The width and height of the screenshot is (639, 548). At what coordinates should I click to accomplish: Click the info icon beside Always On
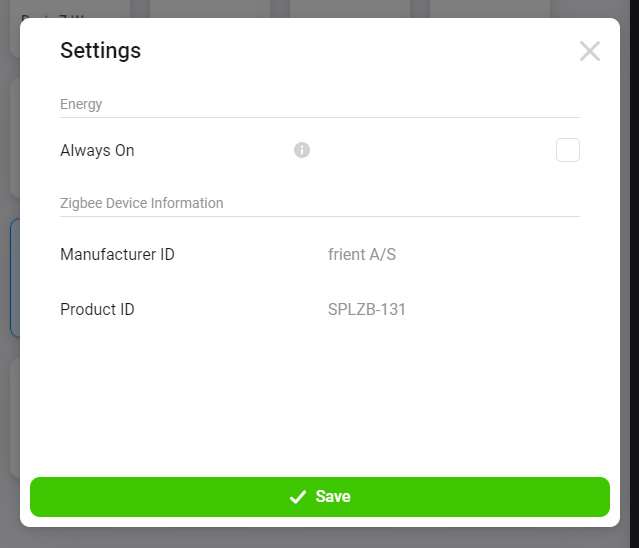click(x=302, y=150)
